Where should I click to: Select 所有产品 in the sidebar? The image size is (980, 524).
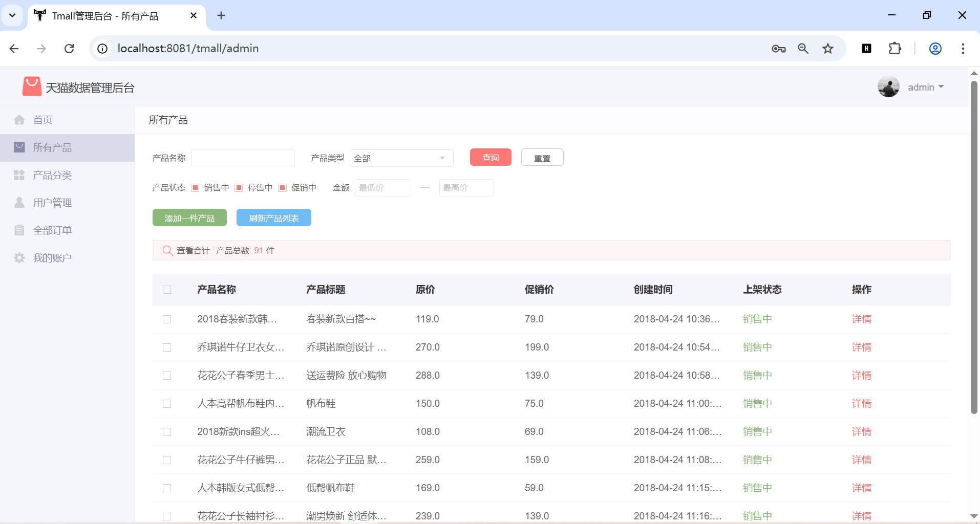click(67, 147)
